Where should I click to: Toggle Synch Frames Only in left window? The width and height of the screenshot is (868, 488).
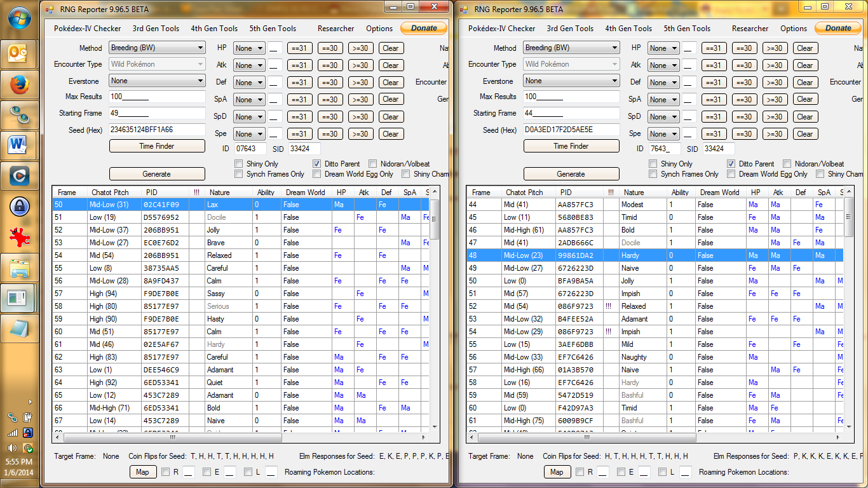pyautogui.click(x=239, y=174)
